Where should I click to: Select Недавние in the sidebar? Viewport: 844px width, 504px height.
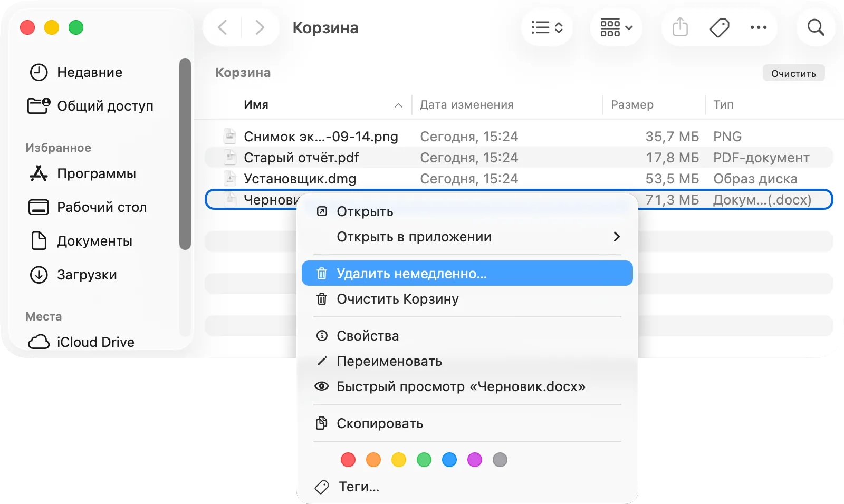coord(90,72)
